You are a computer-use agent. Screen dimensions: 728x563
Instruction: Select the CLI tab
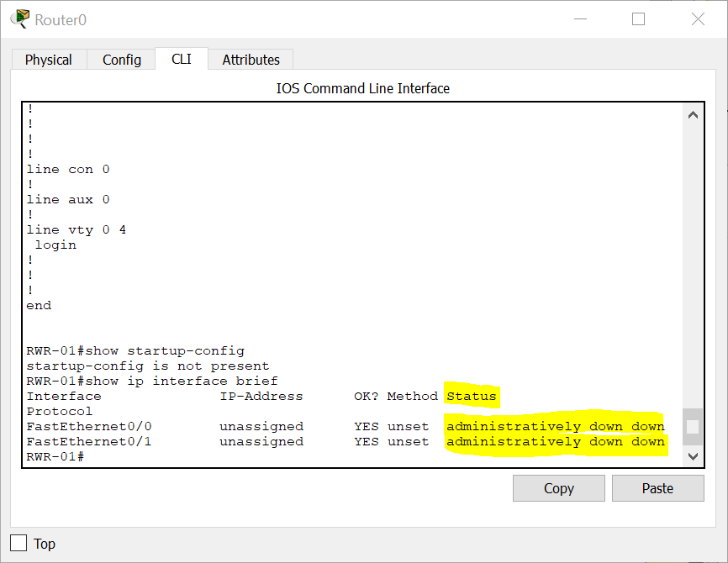(181, 60)
